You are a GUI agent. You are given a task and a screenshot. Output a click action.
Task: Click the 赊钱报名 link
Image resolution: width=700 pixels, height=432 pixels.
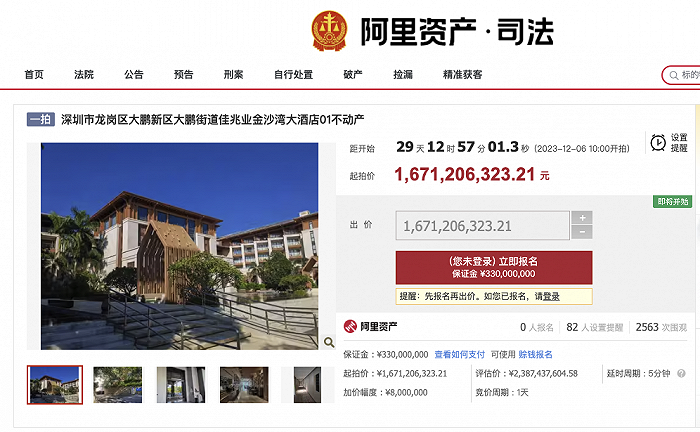pyautogui.click(x=535, y=354)
